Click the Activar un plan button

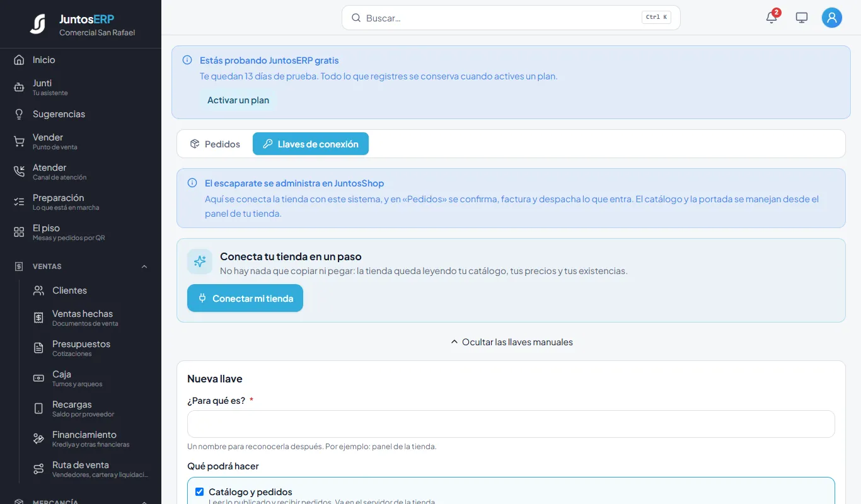238,100
